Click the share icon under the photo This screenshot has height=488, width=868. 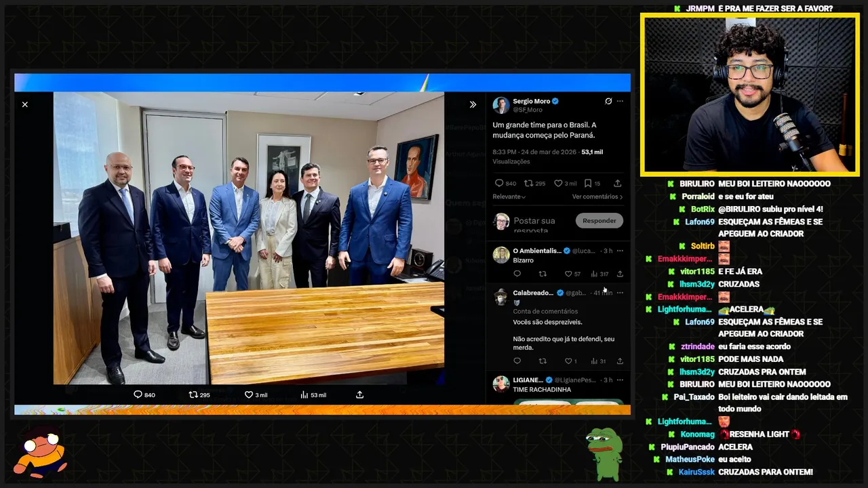[x=359, y=394]
